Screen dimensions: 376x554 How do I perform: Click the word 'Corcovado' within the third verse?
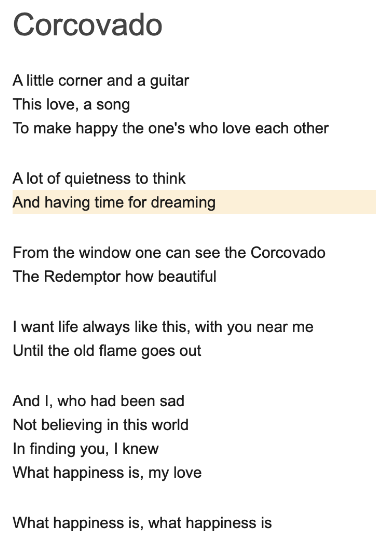(288, 253)
